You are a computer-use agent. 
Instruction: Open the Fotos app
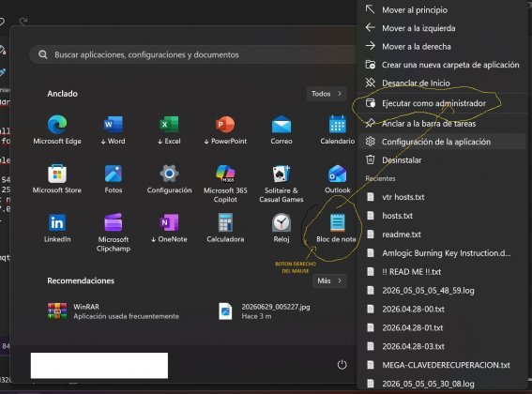(x=113, y=179)
